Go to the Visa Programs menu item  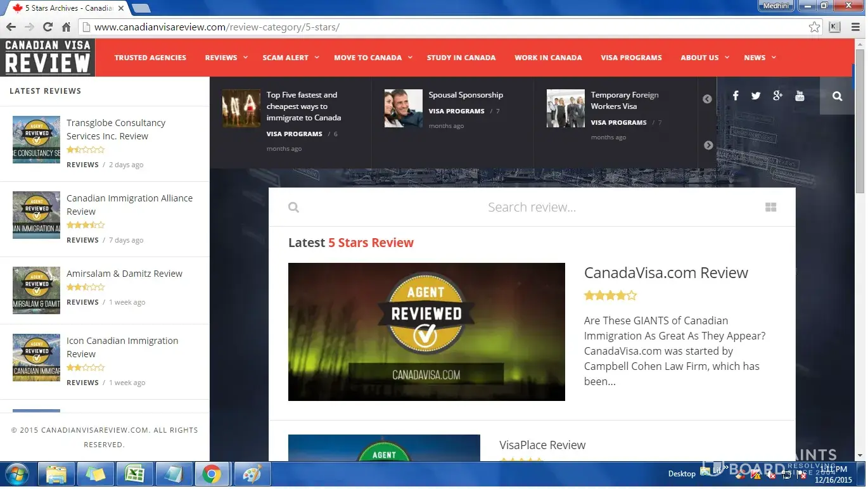[x=631, y=58]
